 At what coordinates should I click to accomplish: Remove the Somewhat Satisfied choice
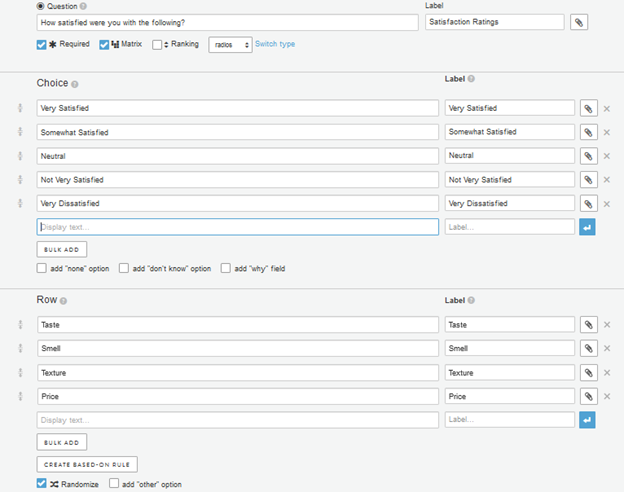[606, 132]
